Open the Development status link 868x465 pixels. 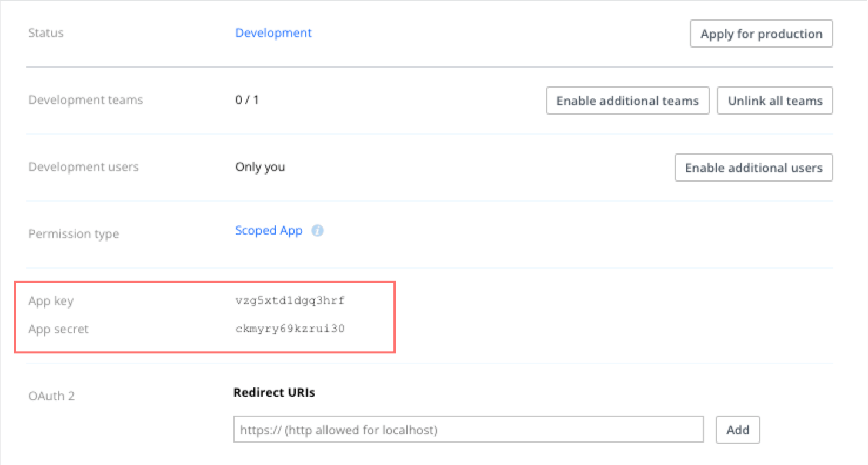pyautogui.click(x=273, y=33)
